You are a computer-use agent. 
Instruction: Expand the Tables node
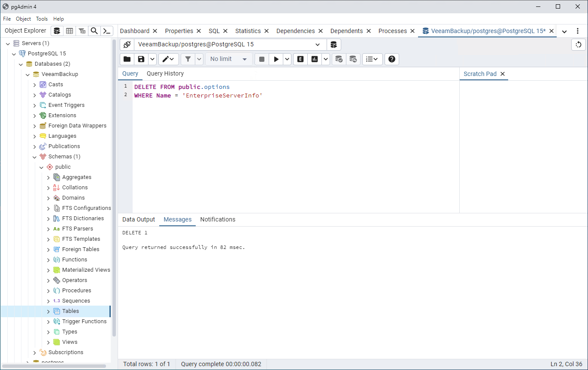(x=48, y=311)
